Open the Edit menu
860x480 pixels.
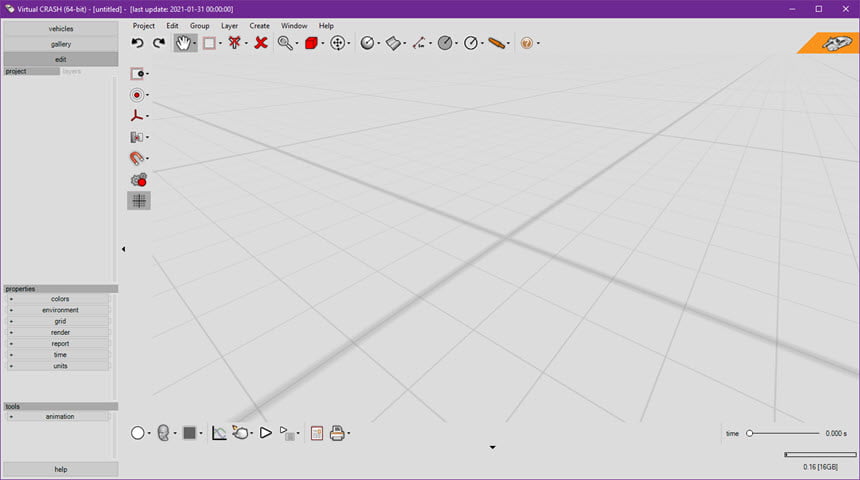pos(172,26)
